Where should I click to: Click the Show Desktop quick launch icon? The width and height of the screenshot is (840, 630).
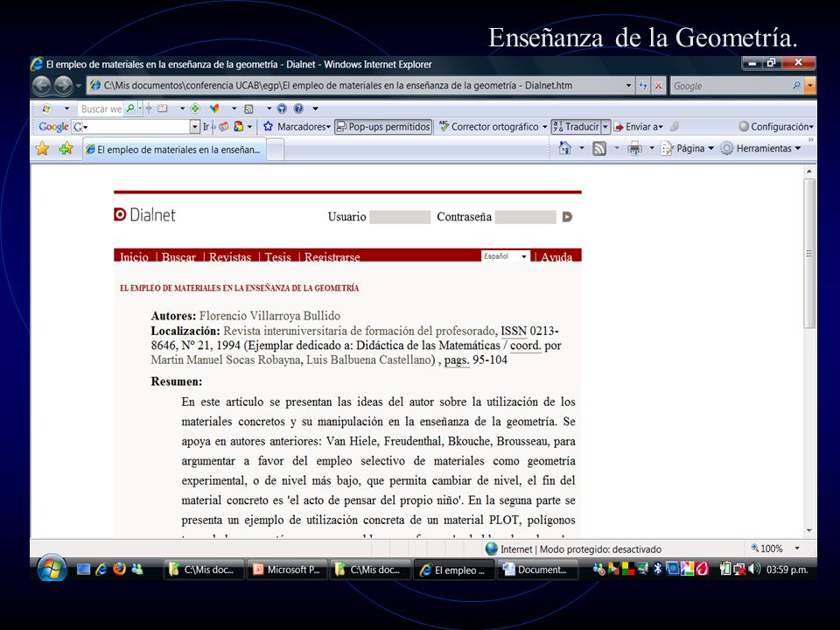pos(83,570)
